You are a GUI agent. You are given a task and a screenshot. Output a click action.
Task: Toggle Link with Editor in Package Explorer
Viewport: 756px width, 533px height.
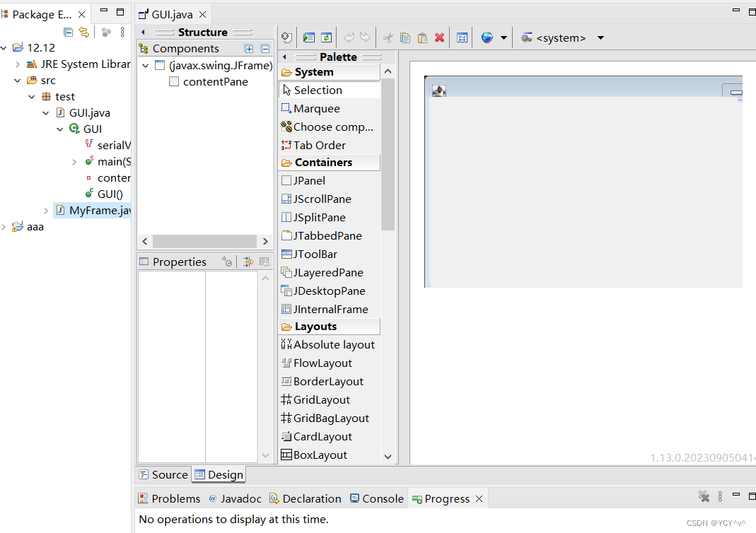84,33
